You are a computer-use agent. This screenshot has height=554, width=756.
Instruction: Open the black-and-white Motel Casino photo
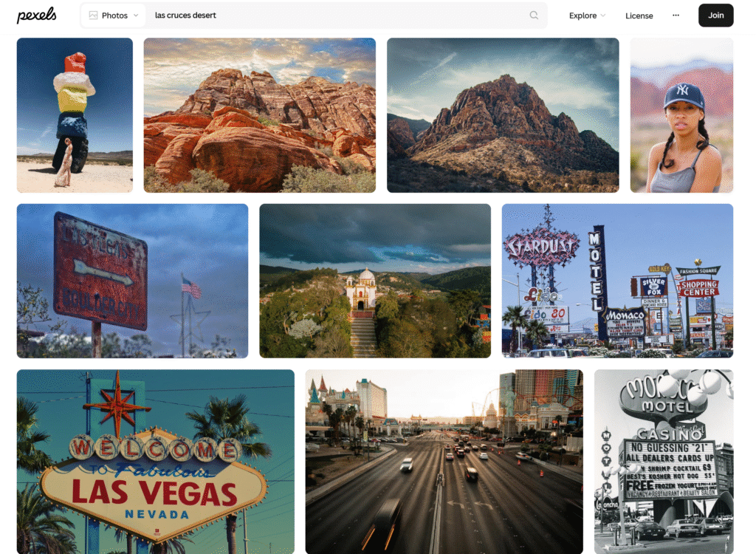point(664,462)
